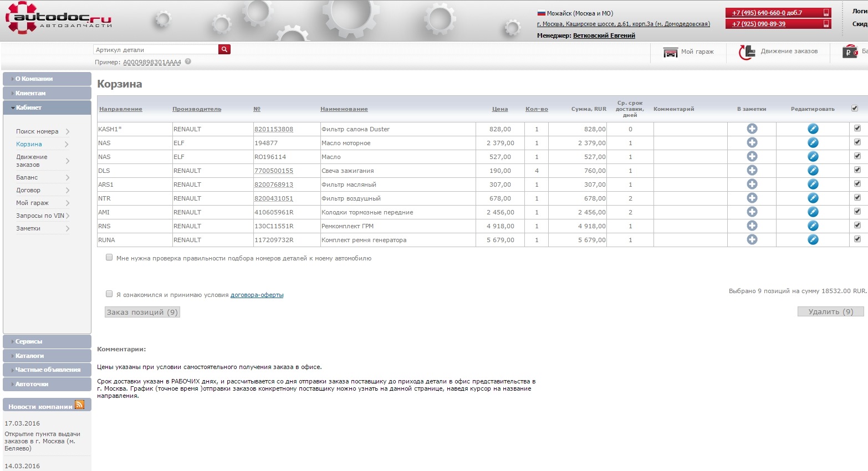Edit the Комплект ремня генератора row

813,239
